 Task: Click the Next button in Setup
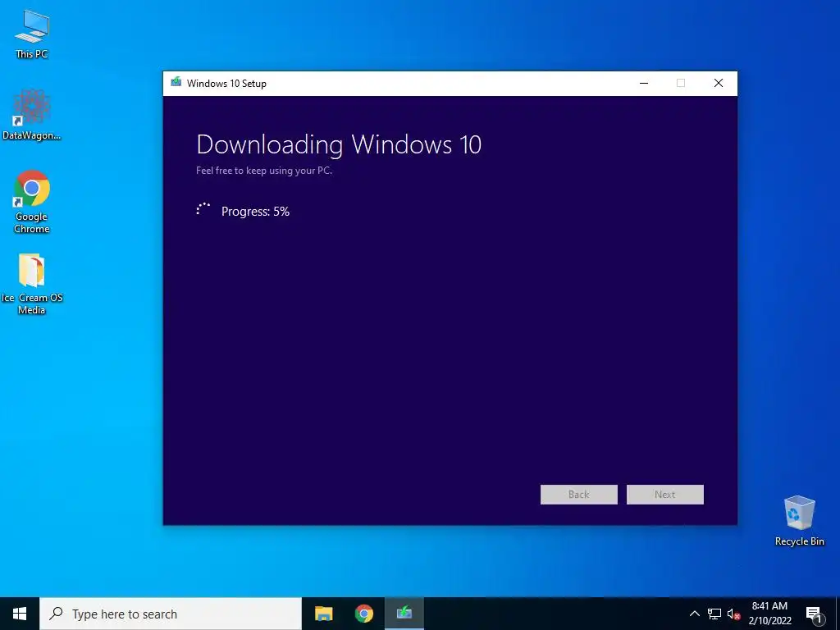click(664, 495)
